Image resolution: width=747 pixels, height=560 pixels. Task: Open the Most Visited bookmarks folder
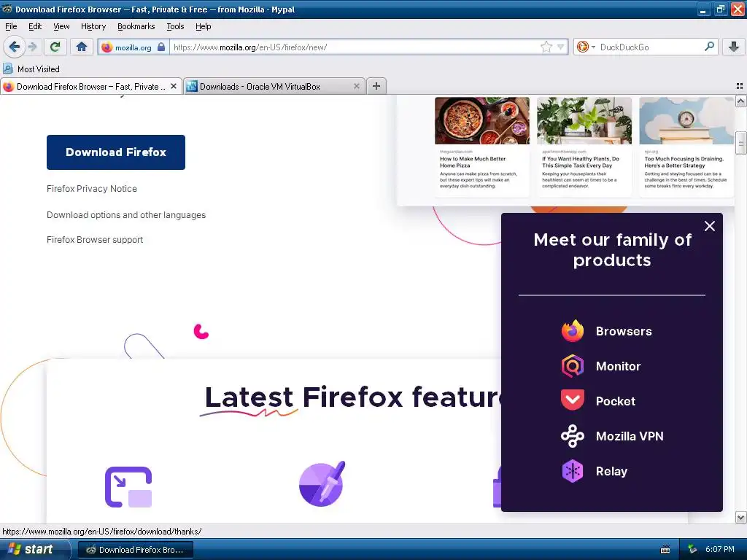[x=31, y=69]
